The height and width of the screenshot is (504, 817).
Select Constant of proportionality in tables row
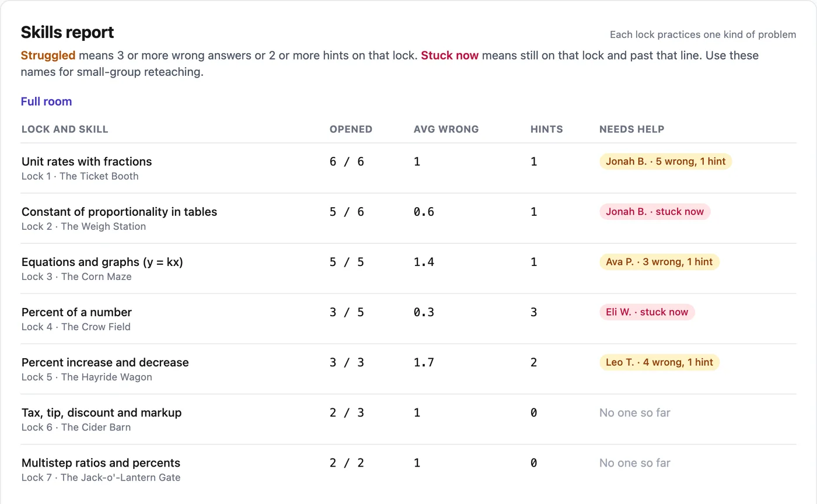click(x=408, y=218)
